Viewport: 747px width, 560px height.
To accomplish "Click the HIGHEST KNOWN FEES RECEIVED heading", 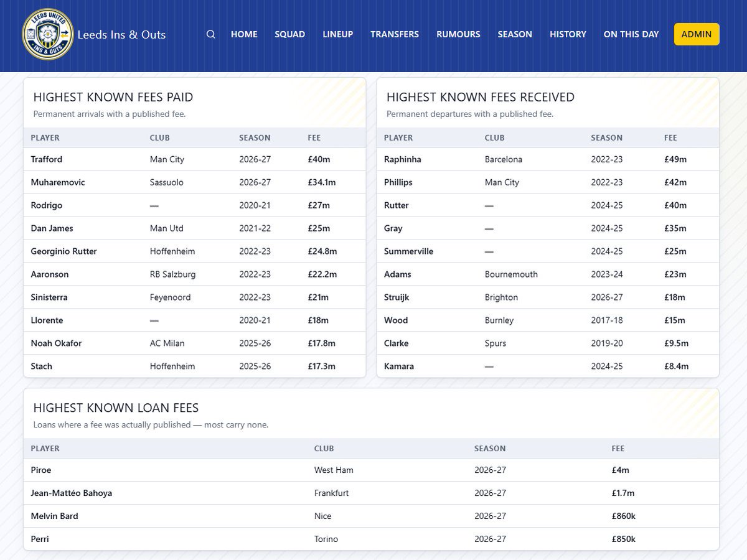I will click(481, 97).
